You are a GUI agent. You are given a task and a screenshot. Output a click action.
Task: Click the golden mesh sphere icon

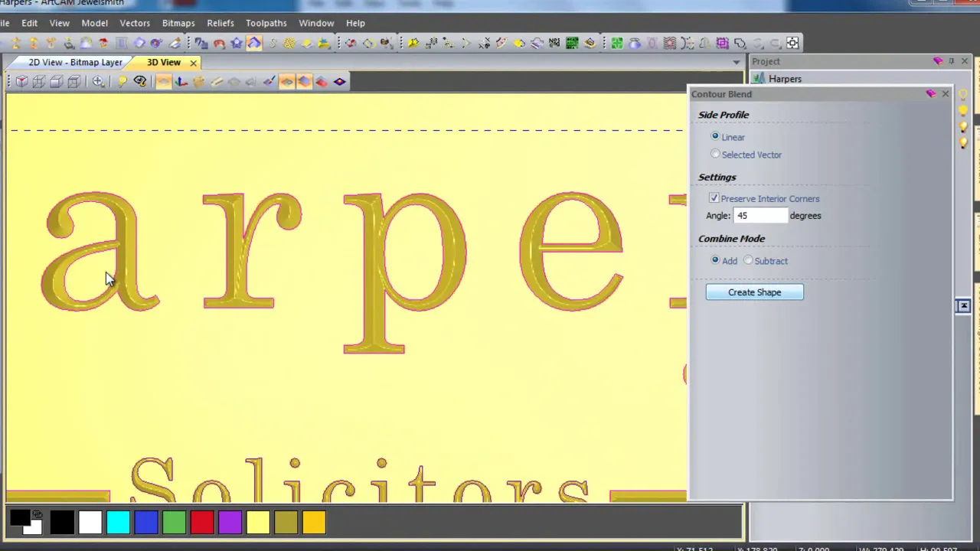click(289, 43)
